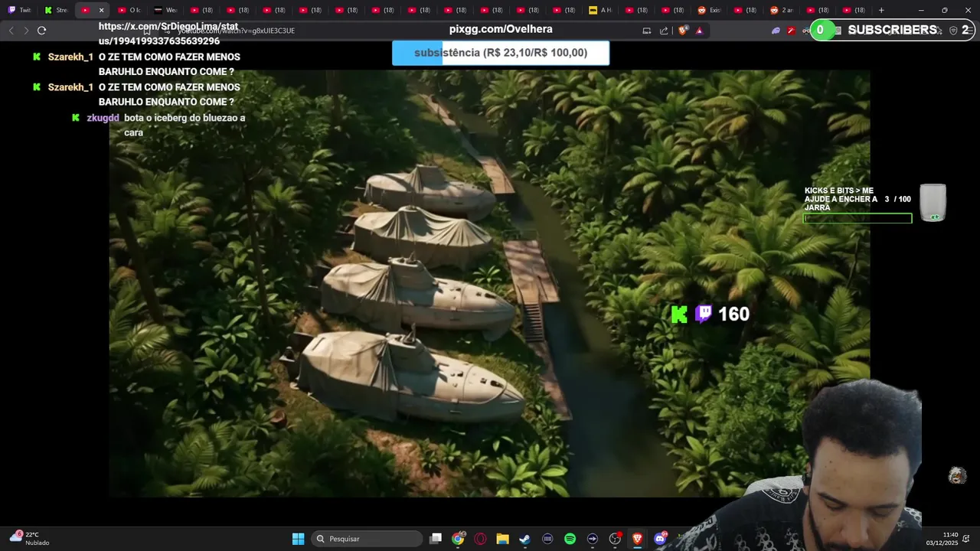980x551 pixels.
Task: Open the Brave Shields lion icon
Action: [x=683, y=31]
